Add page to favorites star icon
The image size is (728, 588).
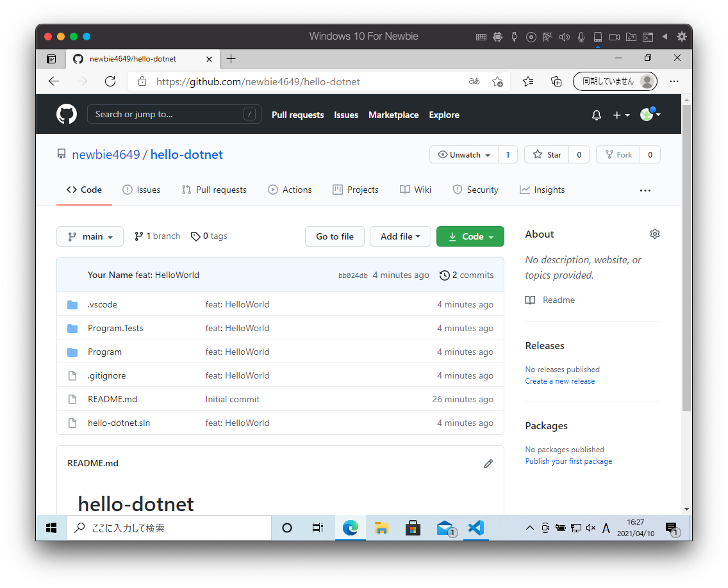click(498, 82)
